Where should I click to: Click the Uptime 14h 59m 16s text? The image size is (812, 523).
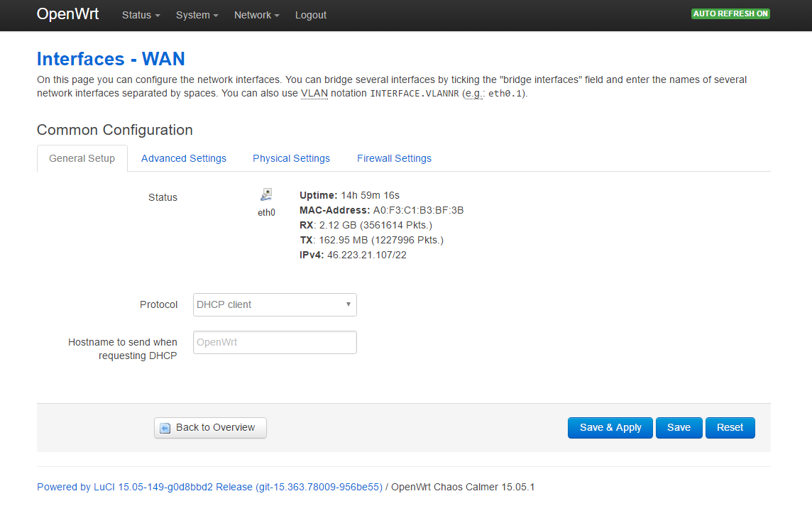click(349, 195)
